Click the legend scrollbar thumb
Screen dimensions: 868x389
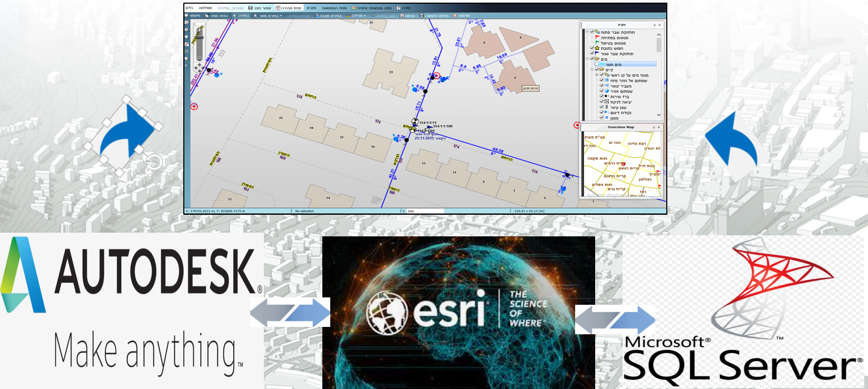pos(659,45)
